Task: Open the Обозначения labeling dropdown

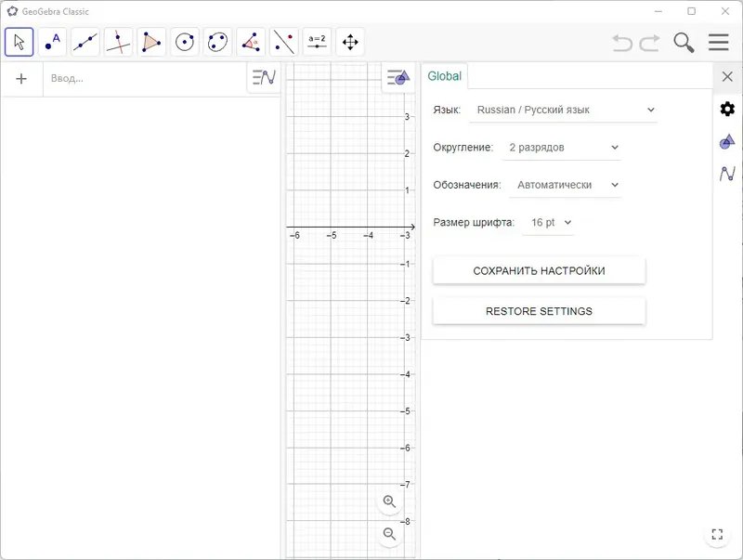Action: (x=566, y=185)
